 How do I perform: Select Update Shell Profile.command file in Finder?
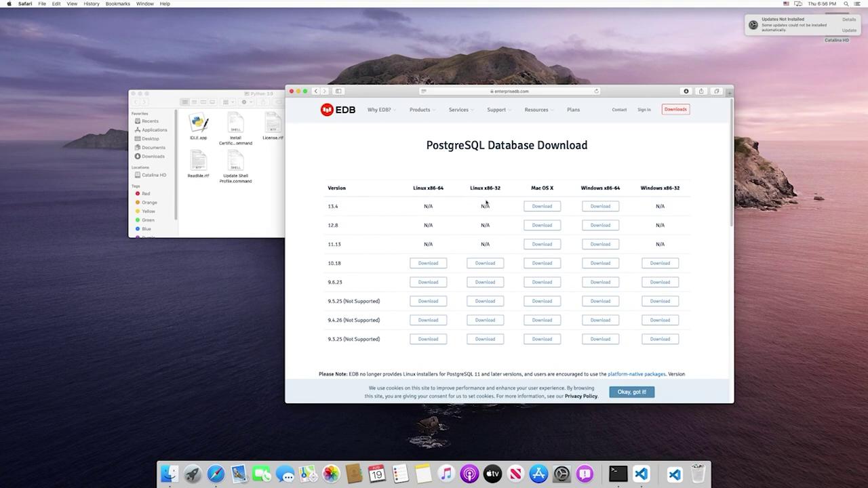coord(235,167)
